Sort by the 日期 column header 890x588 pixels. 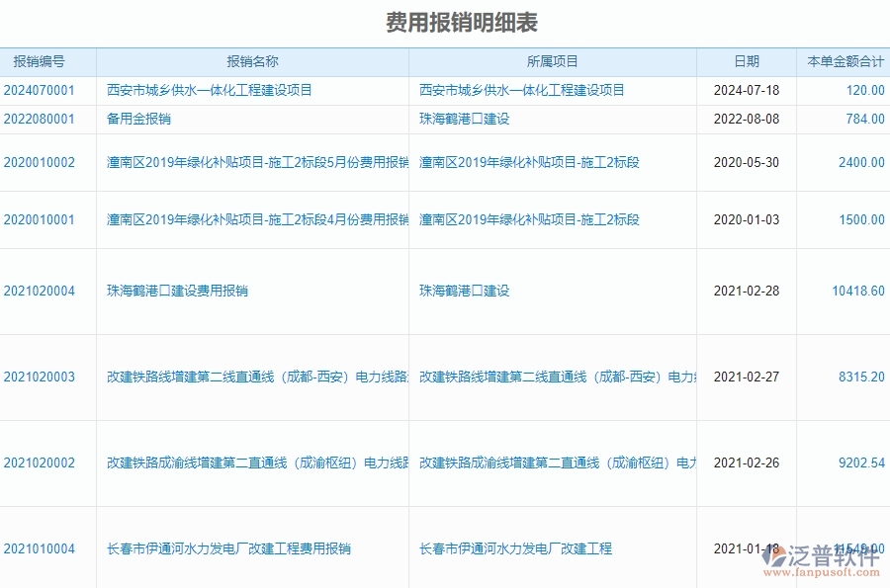tap(746, 60)
